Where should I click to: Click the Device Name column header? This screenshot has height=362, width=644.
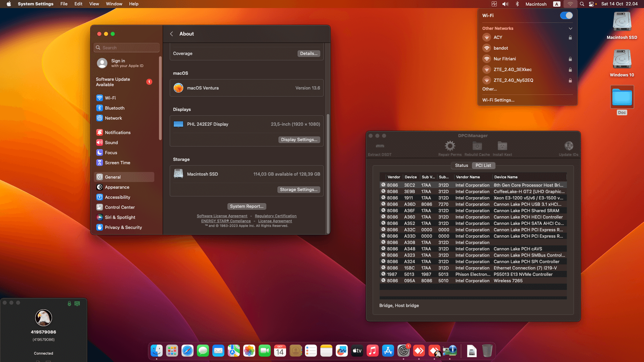click(529, 177)
